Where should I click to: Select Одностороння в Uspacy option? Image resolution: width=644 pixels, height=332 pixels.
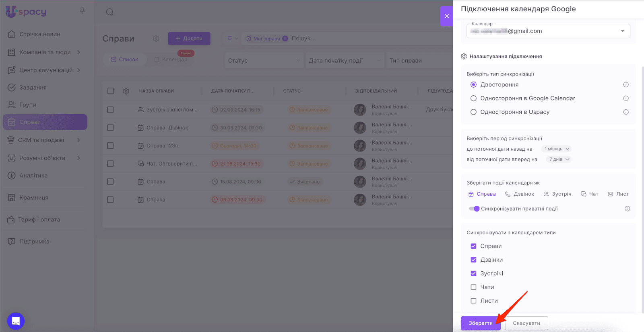pos(473,112)
